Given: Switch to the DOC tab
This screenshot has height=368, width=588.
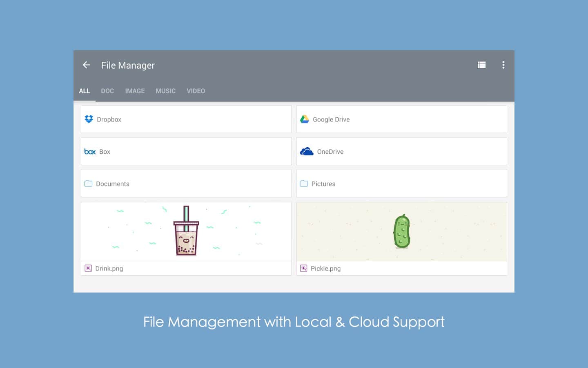Looking at the screenshot, I should point(107,91).
